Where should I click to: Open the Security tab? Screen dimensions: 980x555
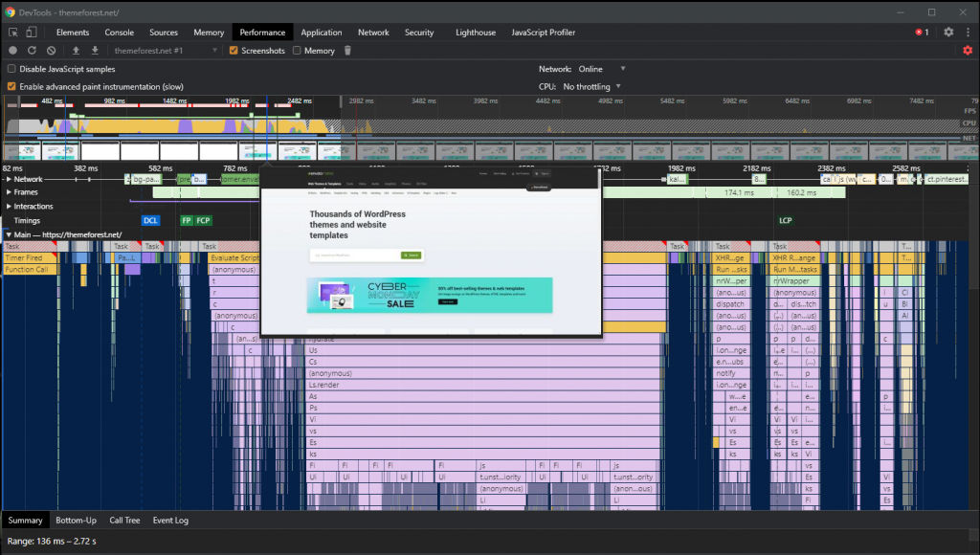point(419,33)
